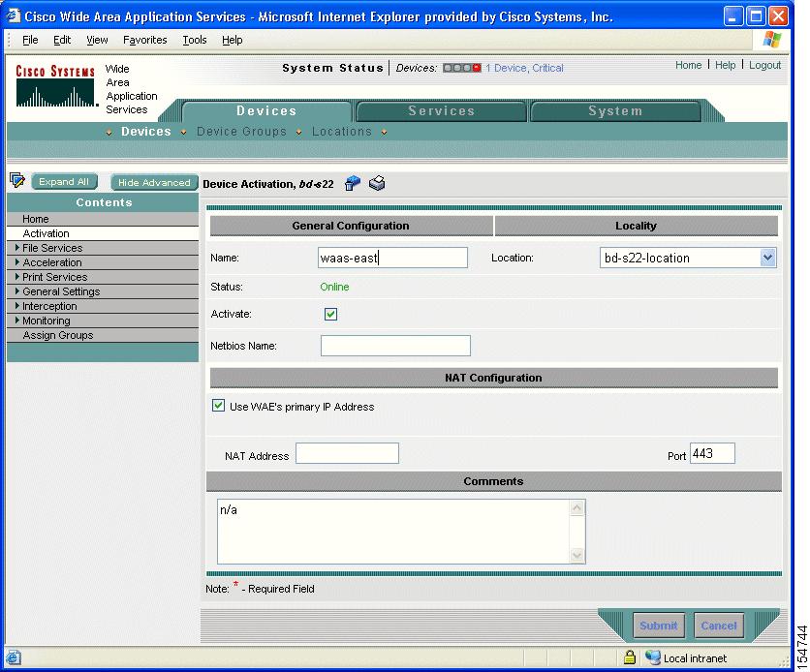Select Home in Contents pane
Viewport: 810px width, 672px height.
103,219
